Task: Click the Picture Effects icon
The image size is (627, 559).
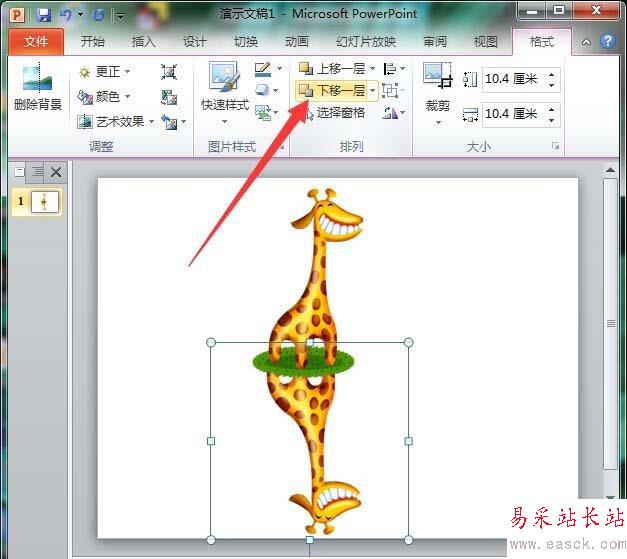Action: tap(263, 90)
